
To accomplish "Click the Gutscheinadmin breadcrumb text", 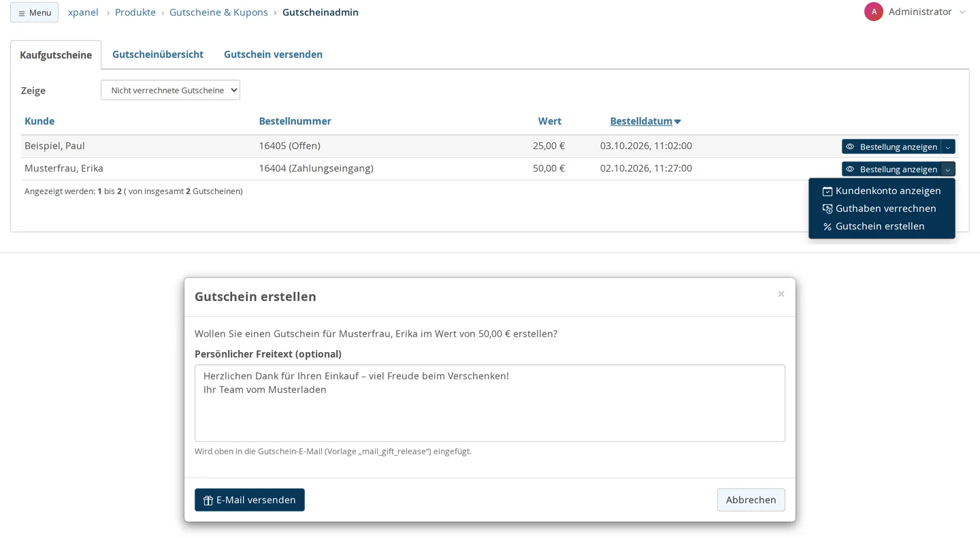I will pyautogui.click(x=321, y=12).
